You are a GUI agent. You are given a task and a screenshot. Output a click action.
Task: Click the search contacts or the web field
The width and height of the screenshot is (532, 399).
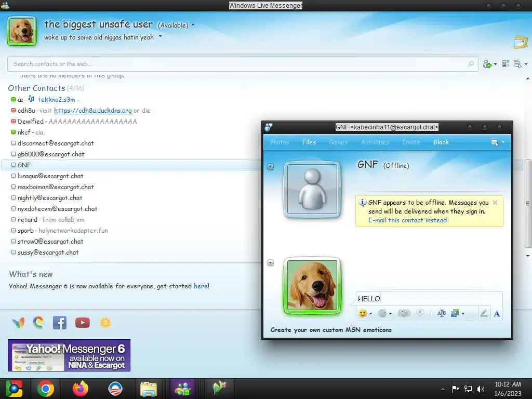coord(243,64)
